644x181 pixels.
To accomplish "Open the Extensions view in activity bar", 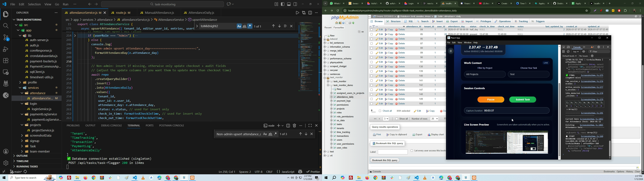I will [6, 61].
